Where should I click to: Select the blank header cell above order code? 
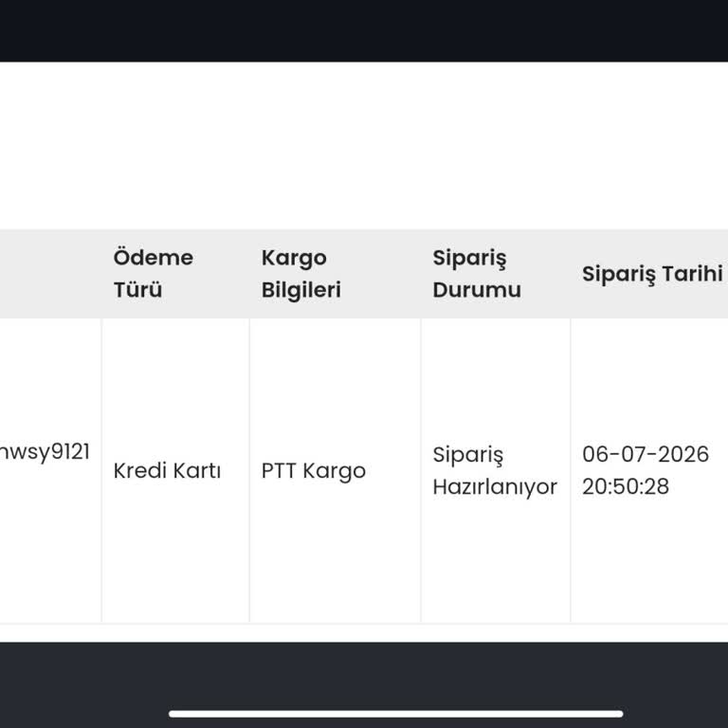(50, 273)
